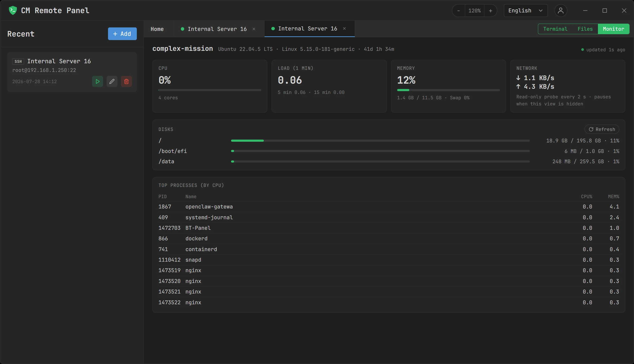Click the /data disk usage bar

coord(380,161)
